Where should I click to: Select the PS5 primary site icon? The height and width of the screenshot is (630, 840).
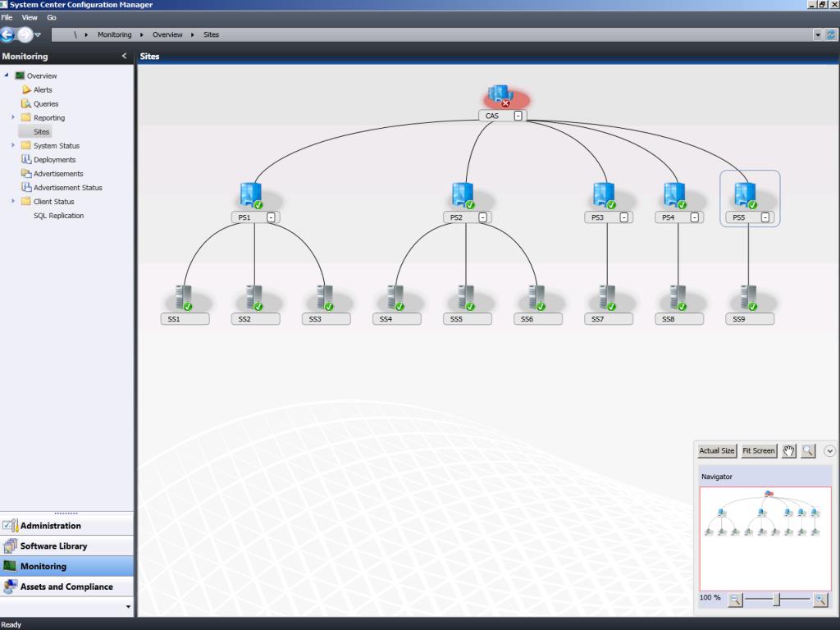click(x=746, y=195)
